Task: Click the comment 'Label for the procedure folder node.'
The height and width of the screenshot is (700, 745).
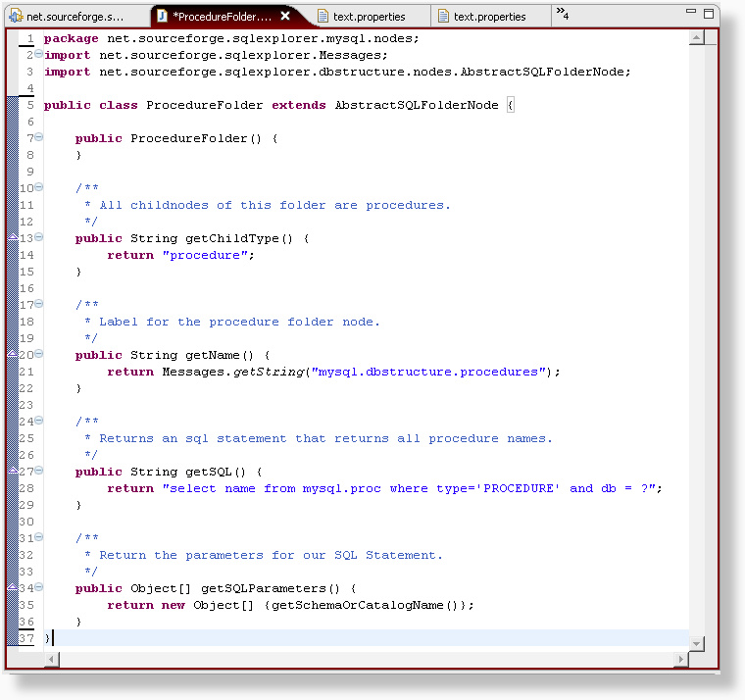Action: click(x=239, y=322)
